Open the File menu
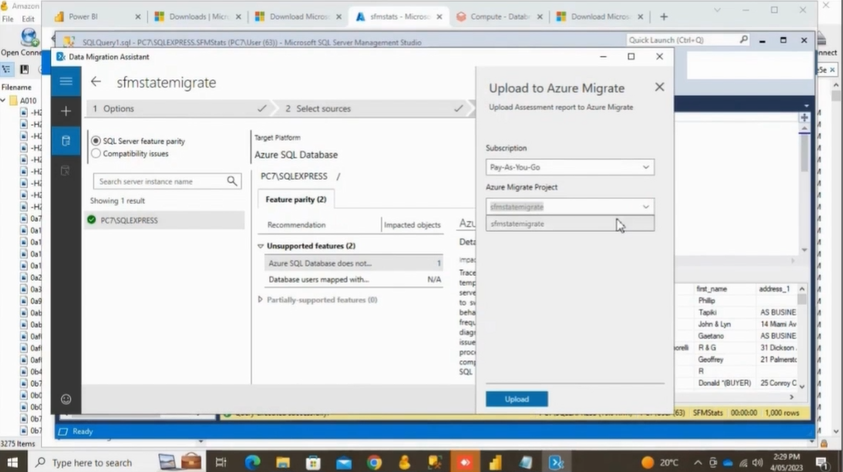The width and height of the screenshot is (843, 472). point(8,19)
